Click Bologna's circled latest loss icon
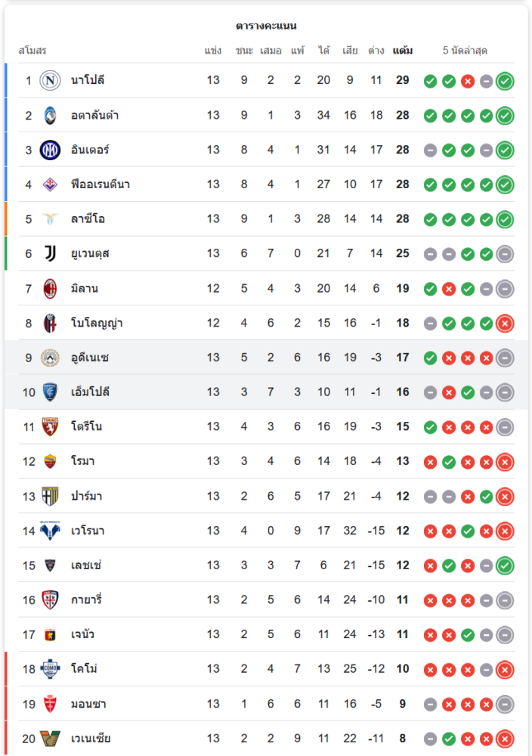The image size is (532, 756). point(505,324)
